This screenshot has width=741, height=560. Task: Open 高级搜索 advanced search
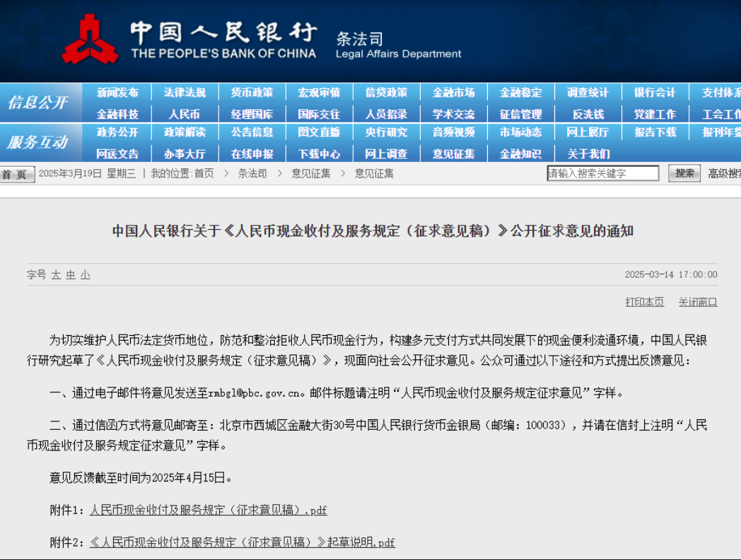tap(724, 173)
